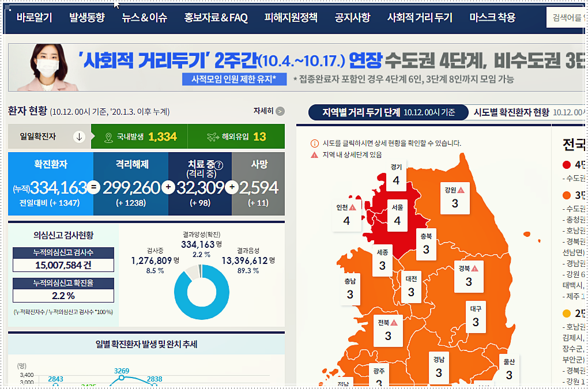Select 경북 region label on the map
The width and height of the screenshot is (588, 389).
tap(469, 277)
